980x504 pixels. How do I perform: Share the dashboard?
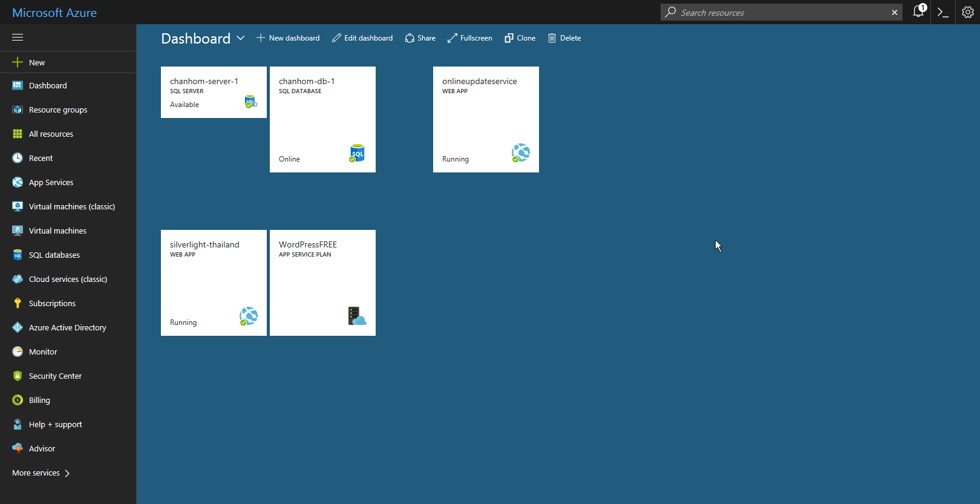[x=420, y=38]
